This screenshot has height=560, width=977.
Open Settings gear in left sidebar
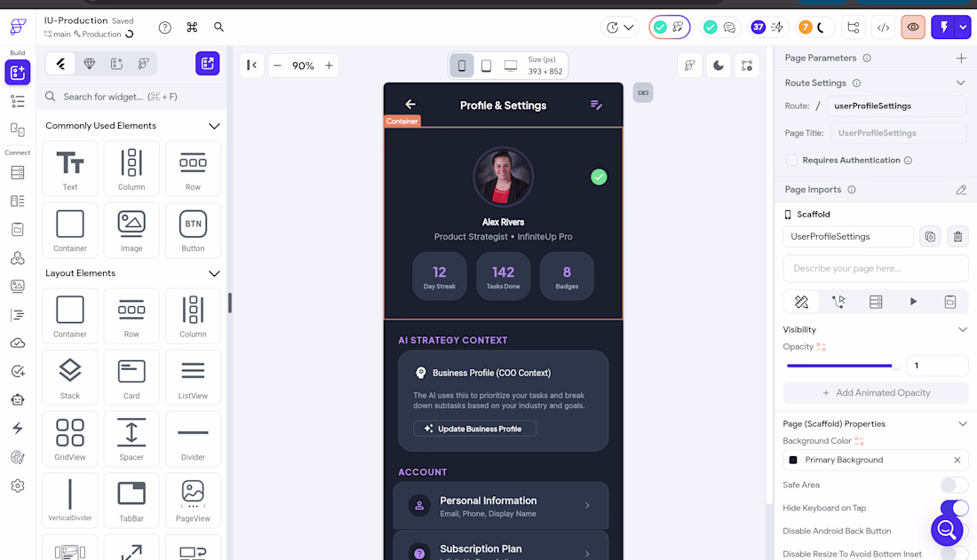pyautogui.click(x=18, y=485)
